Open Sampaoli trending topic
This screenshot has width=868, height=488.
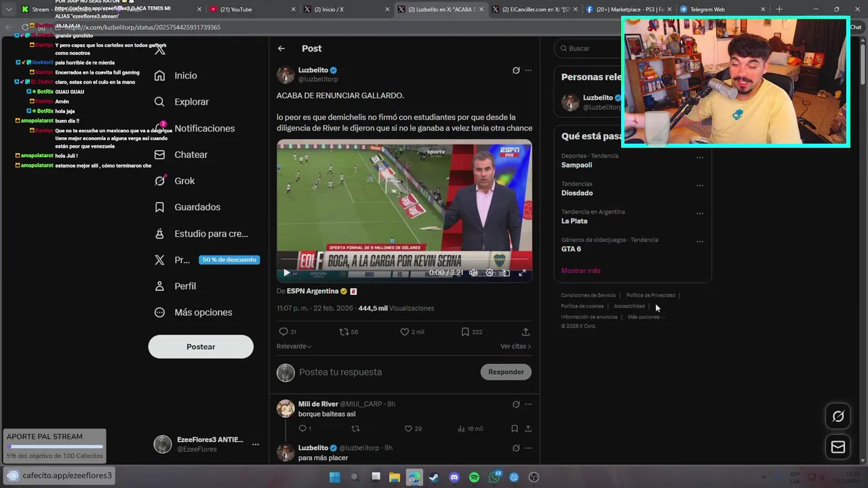click(x=576, y=165)
